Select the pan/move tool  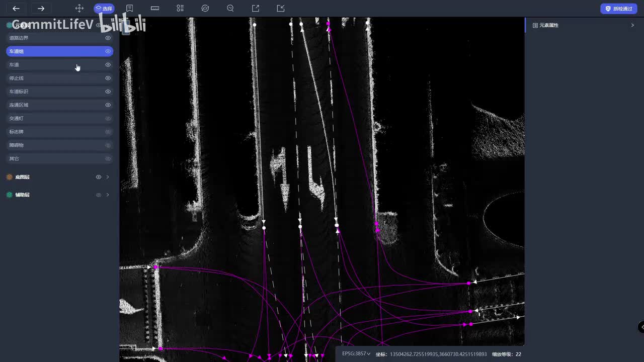pyautogui.click(x=79, y=9)
